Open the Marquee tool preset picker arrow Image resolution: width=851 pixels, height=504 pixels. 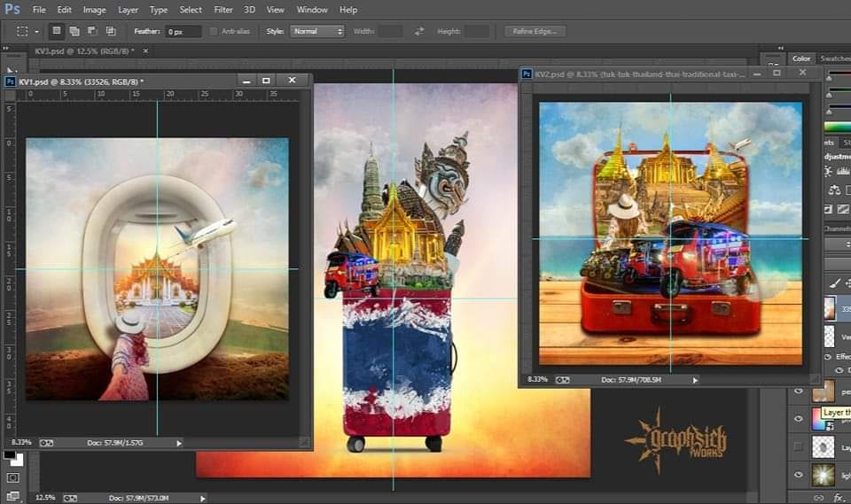(x=37, y=32)
